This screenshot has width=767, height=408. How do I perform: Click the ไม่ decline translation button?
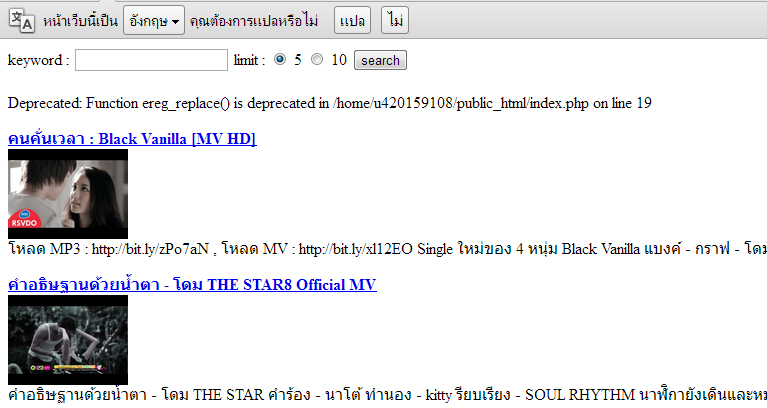[395, 21]
